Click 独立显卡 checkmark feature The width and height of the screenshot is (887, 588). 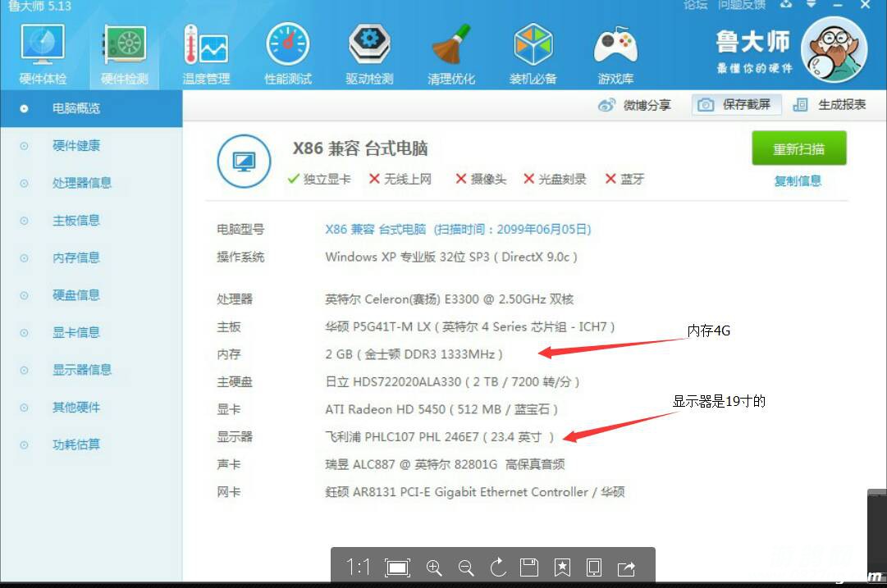pos(319,180)
